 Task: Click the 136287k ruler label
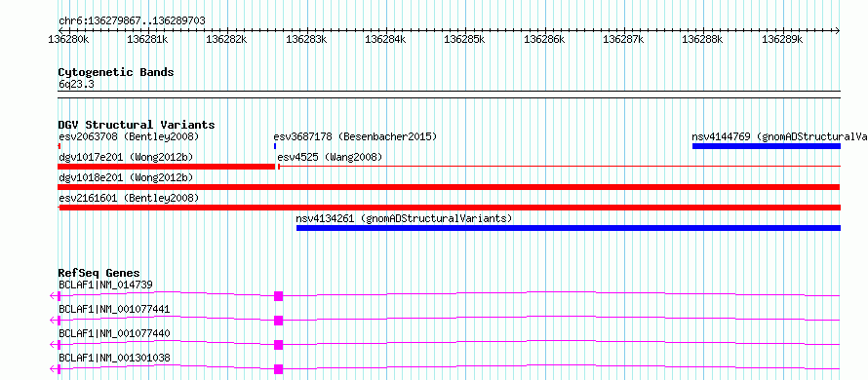click(x=623, y=39)
